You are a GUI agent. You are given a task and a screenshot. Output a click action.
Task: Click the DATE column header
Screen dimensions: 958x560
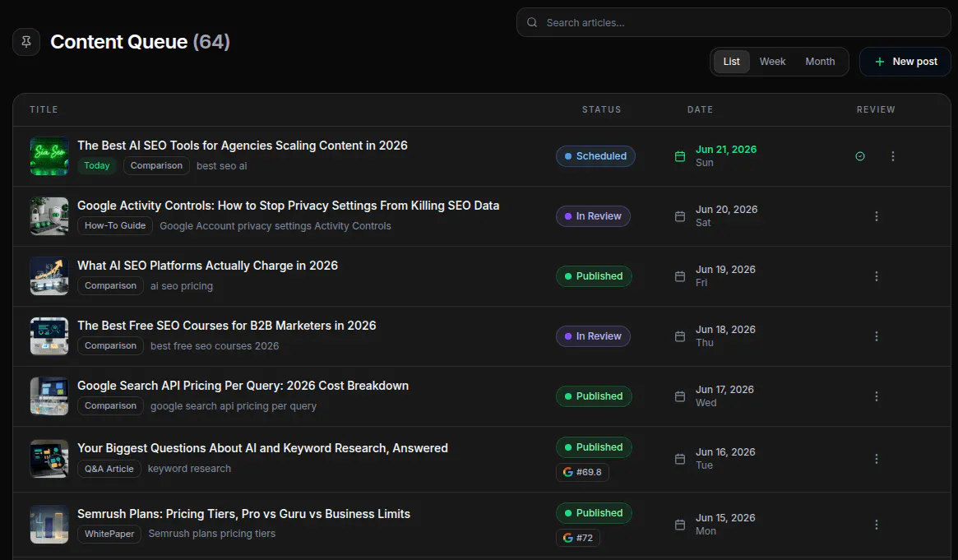tap(700, 110)
